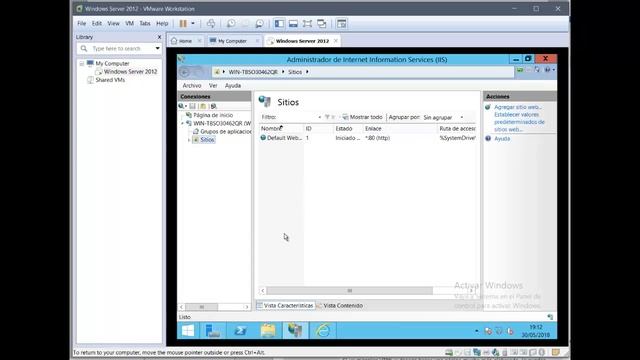Click Establecer valores predeterminados de sitios web
This screenshot has height=360, width=640.
(519, 122)
